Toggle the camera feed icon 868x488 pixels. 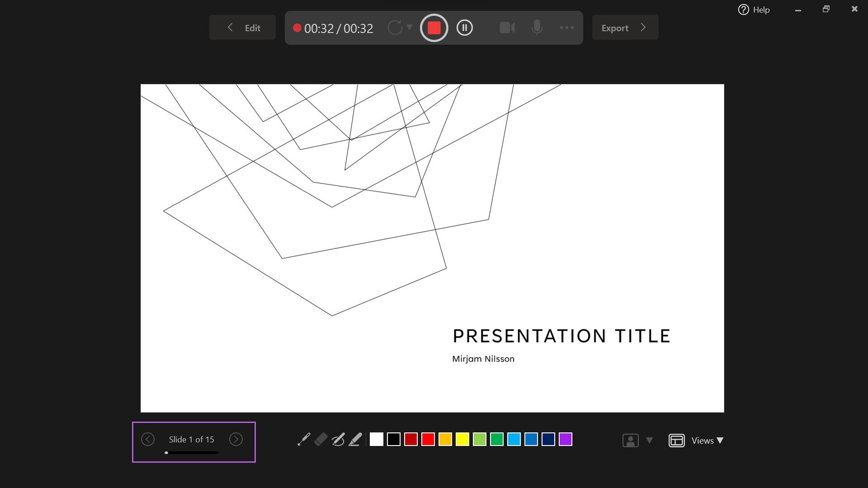coord(507,28)
